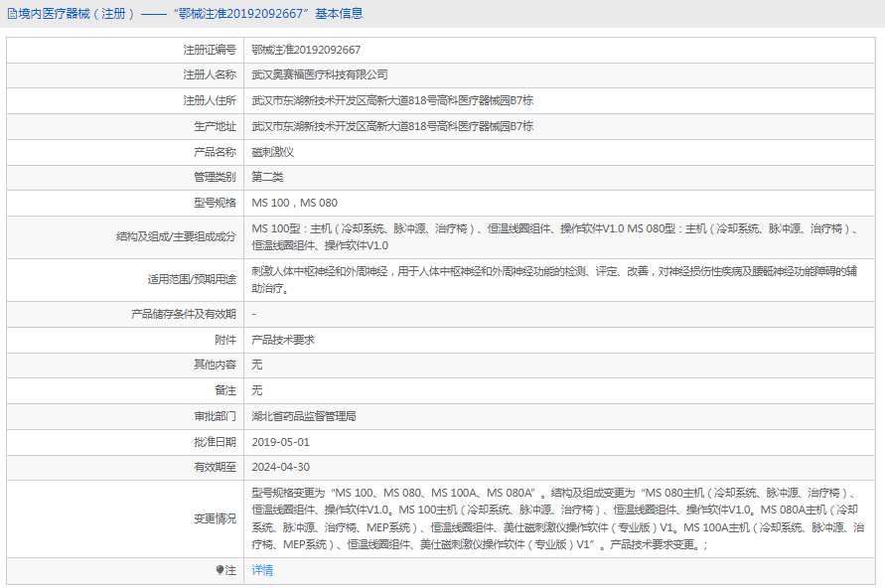
Task: Click the 生产地址 address value
Action: pyautogui.click(x=392, y=126)
